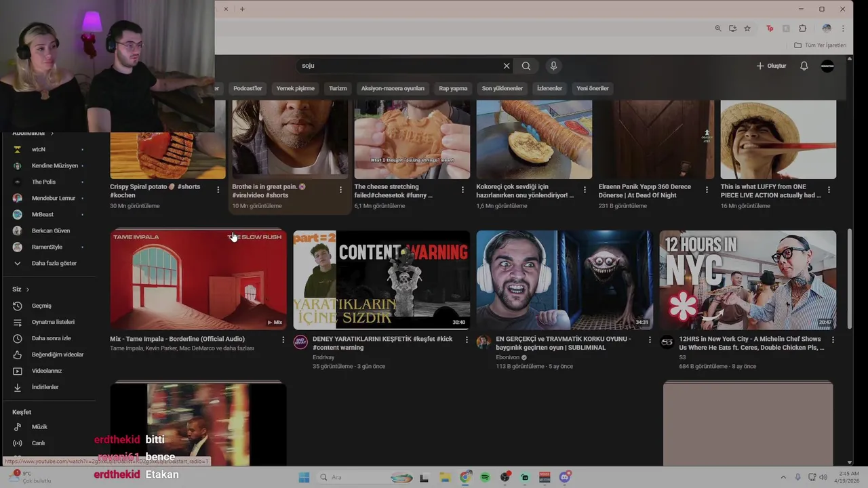Open options for Kokoreçi çok sevdiği short

point(585,190)
